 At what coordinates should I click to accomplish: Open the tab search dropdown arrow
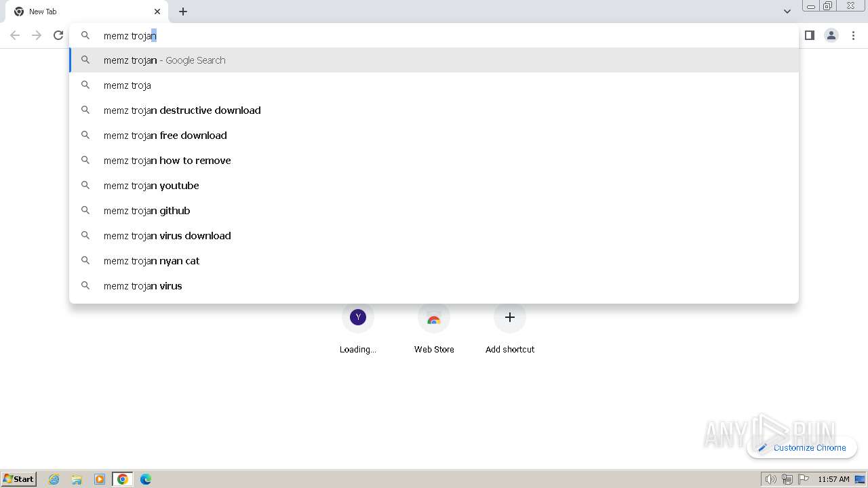click(787, 12)
